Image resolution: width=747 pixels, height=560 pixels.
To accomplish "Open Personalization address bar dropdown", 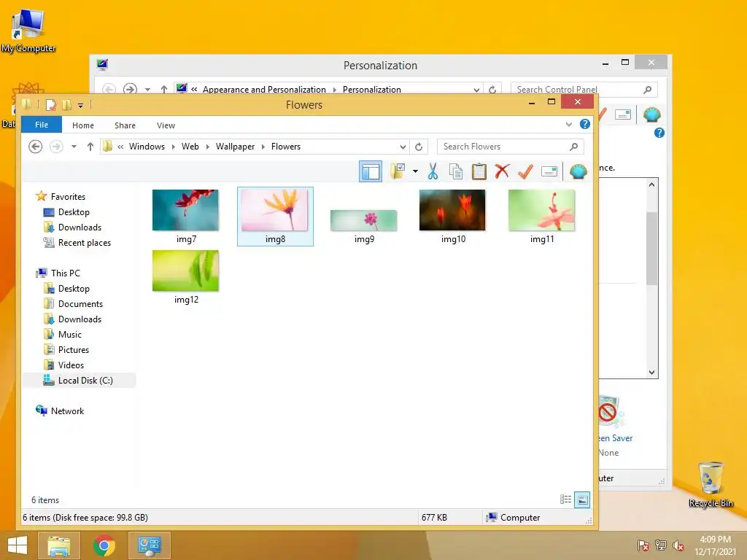I will tap(476, 90).
